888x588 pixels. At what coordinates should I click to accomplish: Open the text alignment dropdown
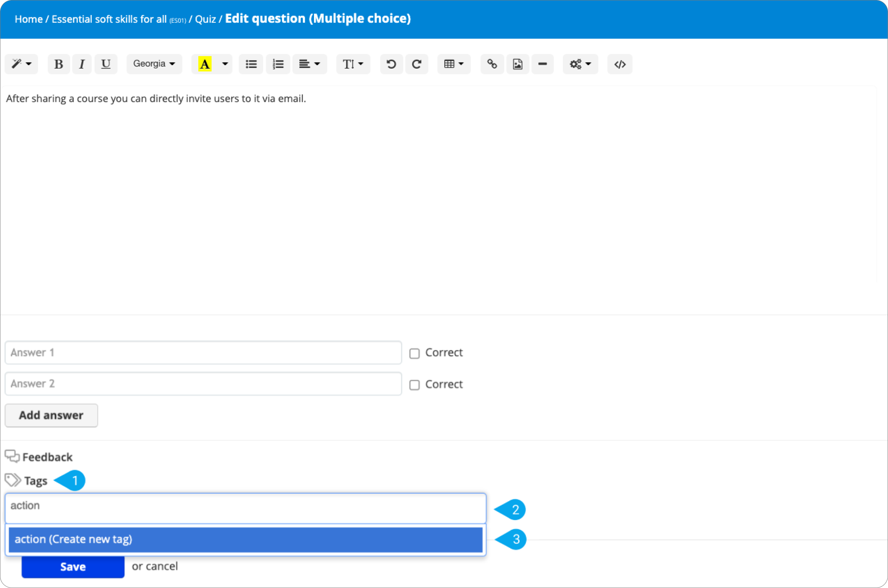pyautogui.click(x=309, y=64)
